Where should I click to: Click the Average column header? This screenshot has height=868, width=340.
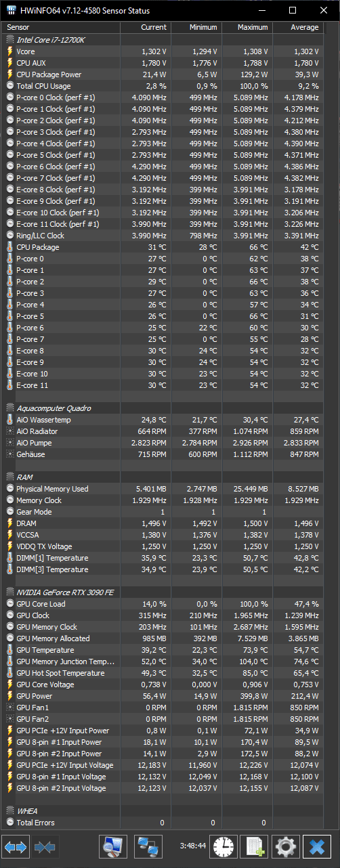297,28
